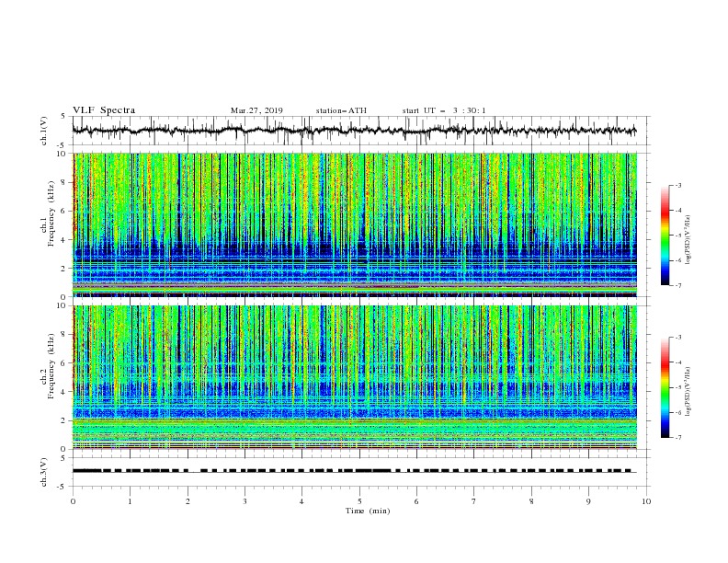This screenshot has width=728, height=563.
Task: Click the ch.3 square-pulse signal trace
Action: click(x=354, y=471)
